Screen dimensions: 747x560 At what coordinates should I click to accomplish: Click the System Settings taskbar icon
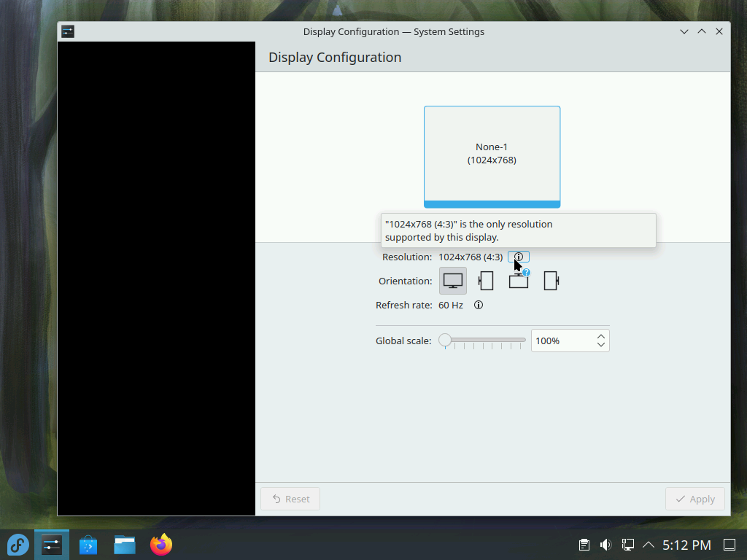[x=52, y=545]
